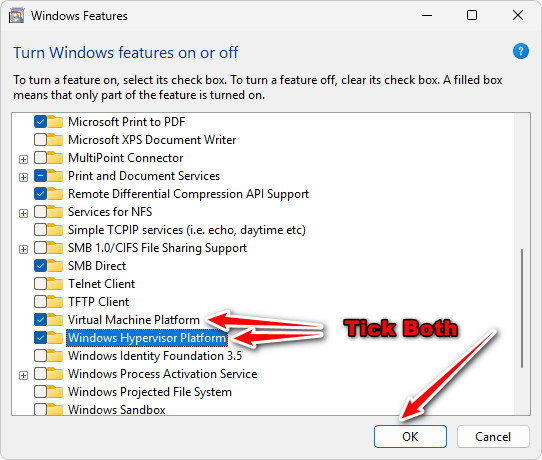Tick Windows Process Activation Service checkbox
Image resolution: width=542 pixels, height=460 pixels.
[40, 373]
